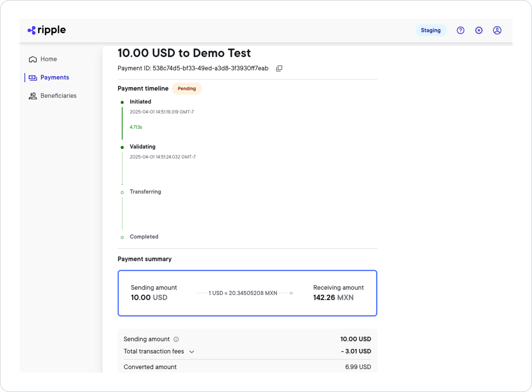Switch to the Payments section

click(x=54, y=77)
